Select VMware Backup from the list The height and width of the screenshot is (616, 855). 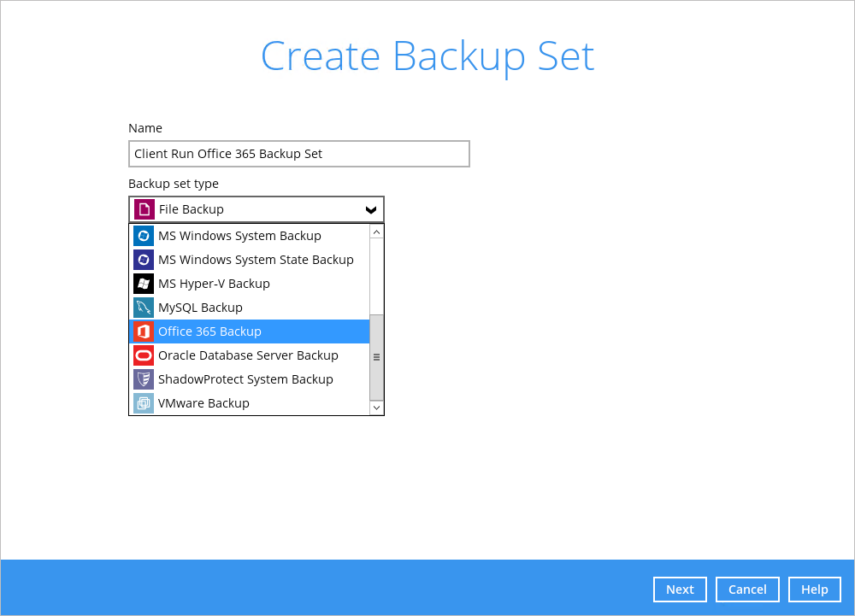pyautogui.click(x=249, y=403)
